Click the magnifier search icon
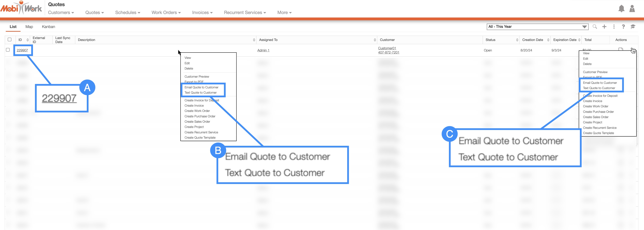This screenshot has height=230, width=644. click(x=595, y=27)
